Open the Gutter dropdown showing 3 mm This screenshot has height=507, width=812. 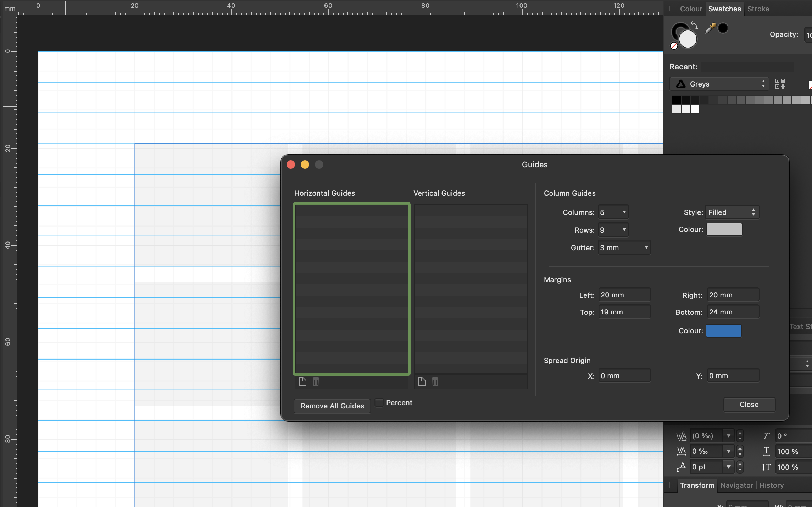[x=624, y=247]
